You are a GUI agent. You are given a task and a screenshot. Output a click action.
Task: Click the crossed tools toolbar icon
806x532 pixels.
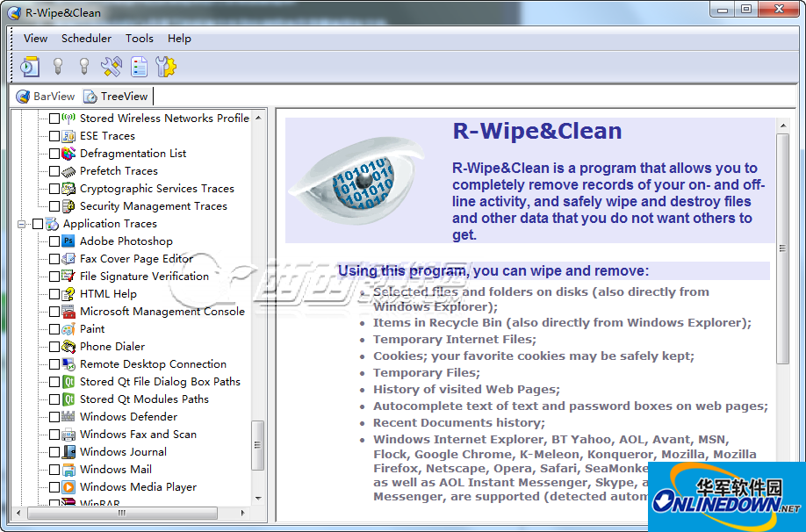tap(112, 67)
